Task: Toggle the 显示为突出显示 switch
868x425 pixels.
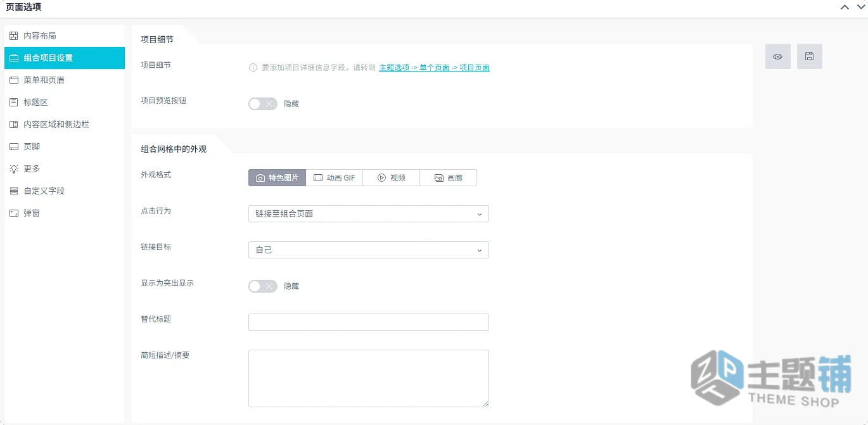Action: click(x=263, y=286)
